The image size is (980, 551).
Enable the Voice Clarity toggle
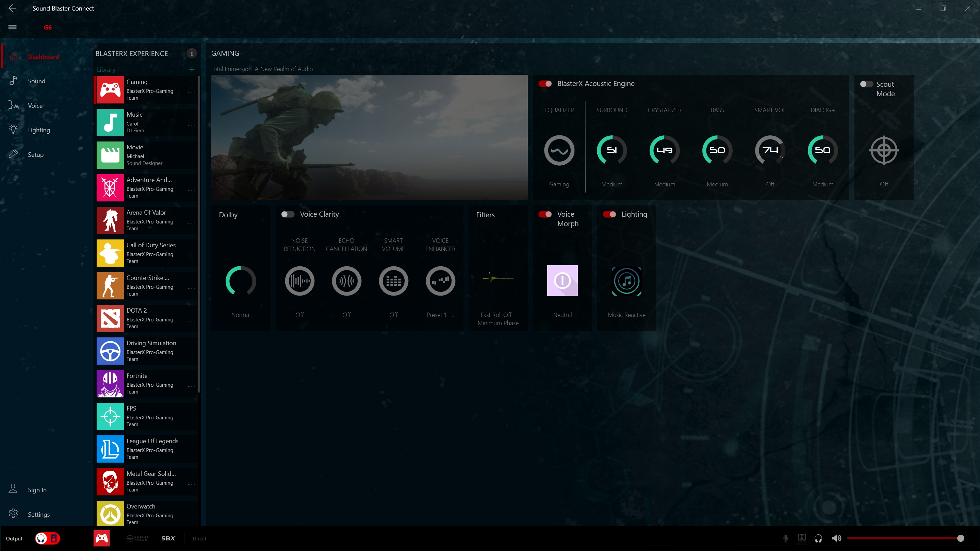[x=288, y=215]
